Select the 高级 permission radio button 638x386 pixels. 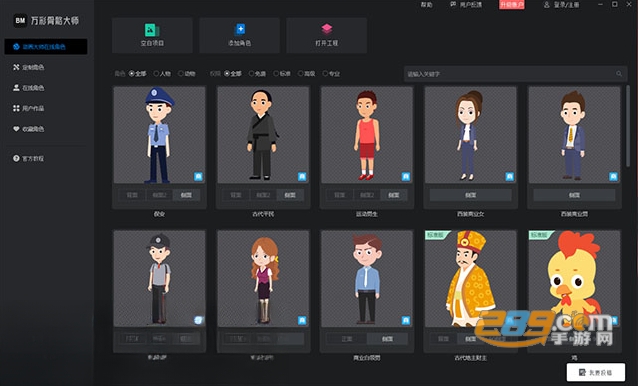click(301, 74)
